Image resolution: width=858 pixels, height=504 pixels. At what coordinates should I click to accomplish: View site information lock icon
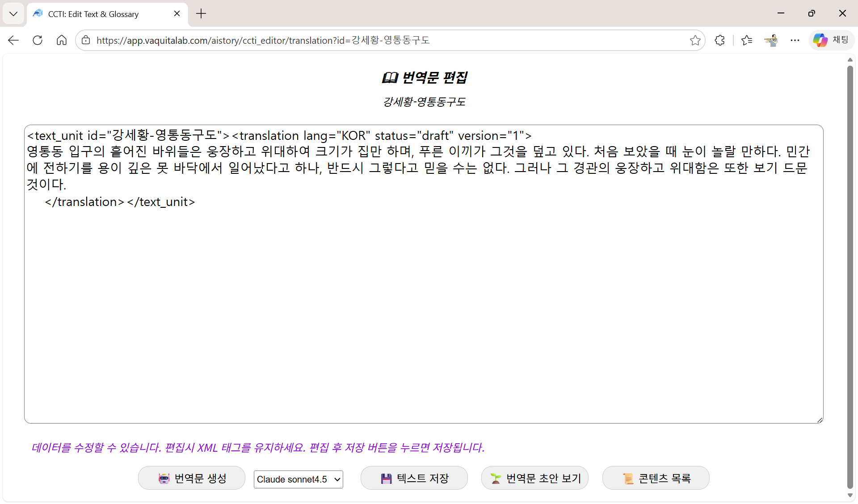coord(86,40)
